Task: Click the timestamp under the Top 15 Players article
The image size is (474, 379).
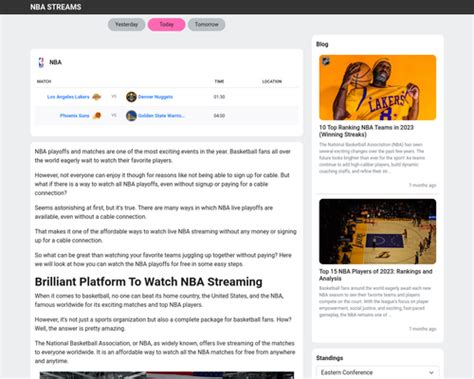Action: click(422, 329)
